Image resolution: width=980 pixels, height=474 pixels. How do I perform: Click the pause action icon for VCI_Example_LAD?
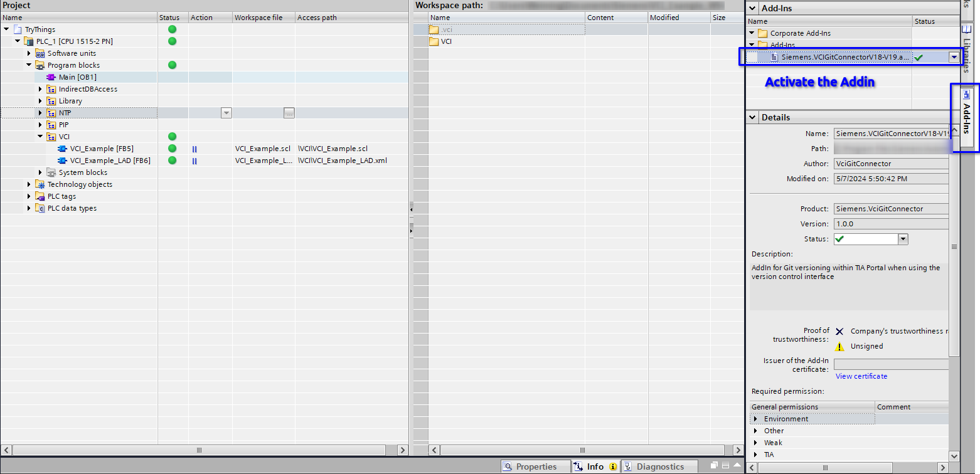coord(194,161)
